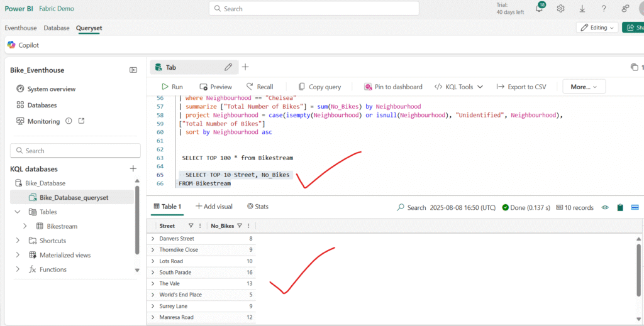644x326 pixels.
Task: Click the top Search box
Action: [314, 9]
